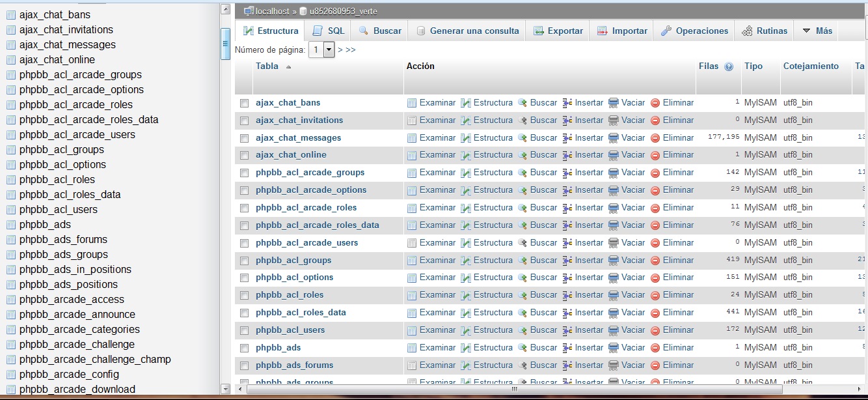Open the page number dropdown
Image resolution: width=868 pixels, height=400 pixels.
(x=328, y=50)
